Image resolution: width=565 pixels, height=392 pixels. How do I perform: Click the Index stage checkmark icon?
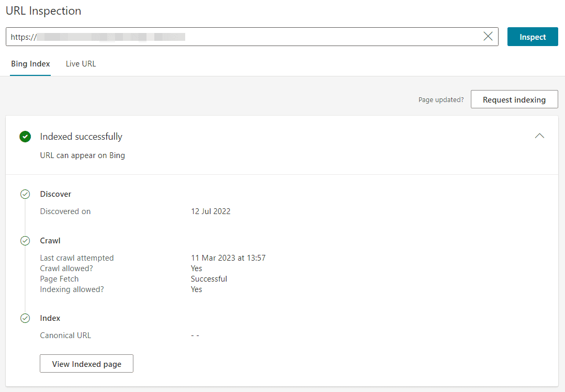pos(25,318)
